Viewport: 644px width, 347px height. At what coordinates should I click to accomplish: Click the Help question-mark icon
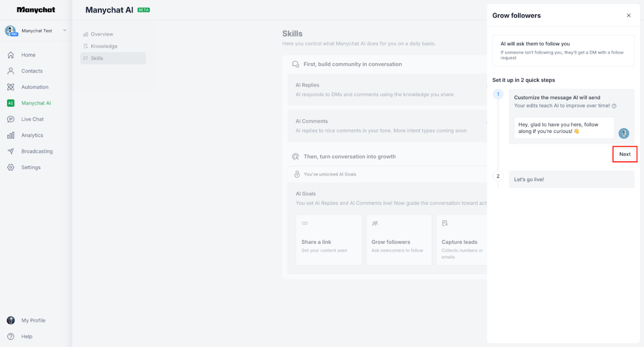[x=10, y=336]
